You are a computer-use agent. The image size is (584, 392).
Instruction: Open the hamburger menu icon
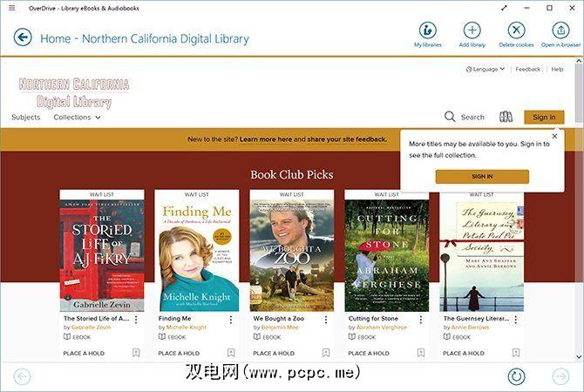(12, 8)
